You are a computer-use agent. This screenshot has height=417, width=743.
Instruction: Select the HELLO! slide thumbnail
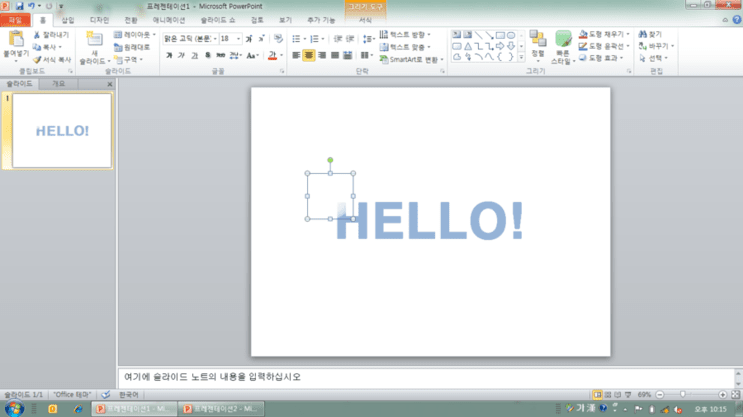click(62, 131)
